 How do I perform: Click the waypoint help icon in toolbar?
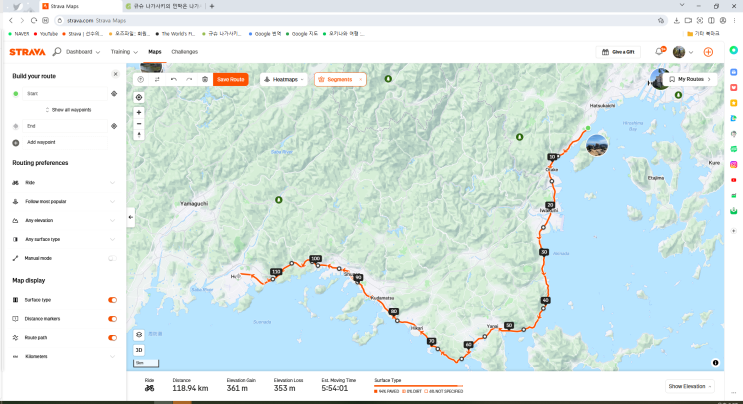pyautogui.click(x=141, y=80)
